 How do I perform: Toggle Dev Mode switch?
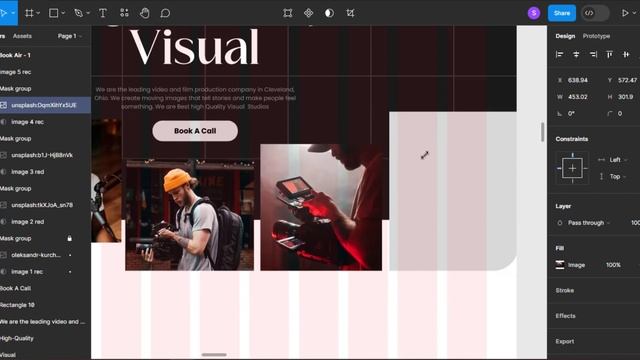pyautogui.click(x=595, y=13)
